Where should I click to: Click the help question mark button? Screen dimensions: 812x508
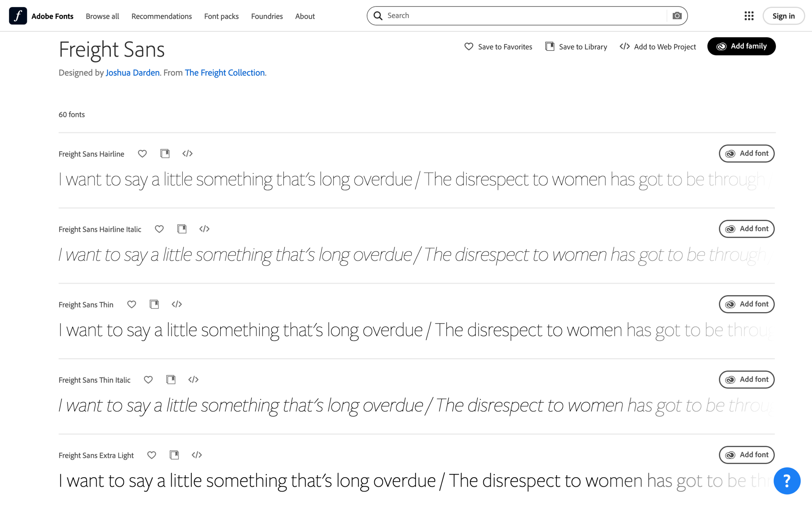(x=787, y=480)
